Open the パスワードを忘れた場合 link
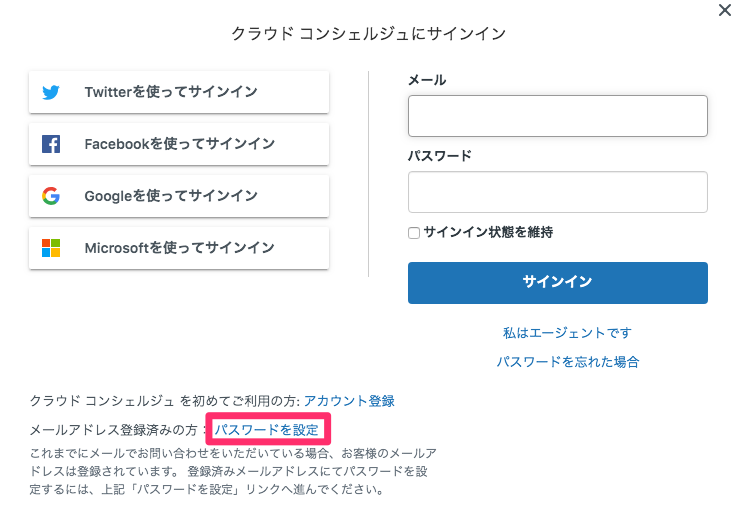The height and width of the screenshot is (518, 739). 567,362
